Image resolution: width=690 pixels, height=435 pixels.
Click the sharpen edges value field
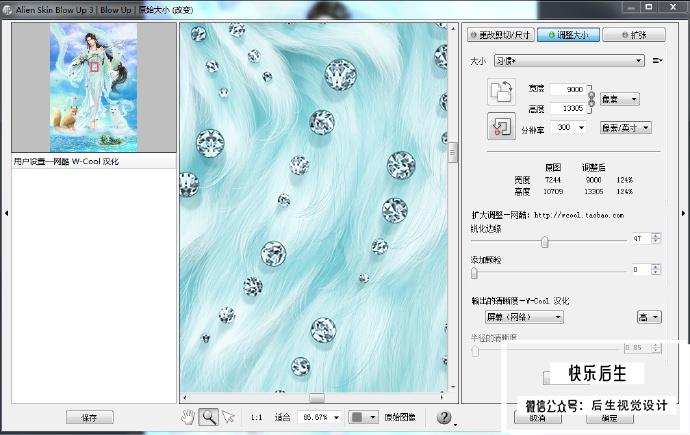(641, 238)
